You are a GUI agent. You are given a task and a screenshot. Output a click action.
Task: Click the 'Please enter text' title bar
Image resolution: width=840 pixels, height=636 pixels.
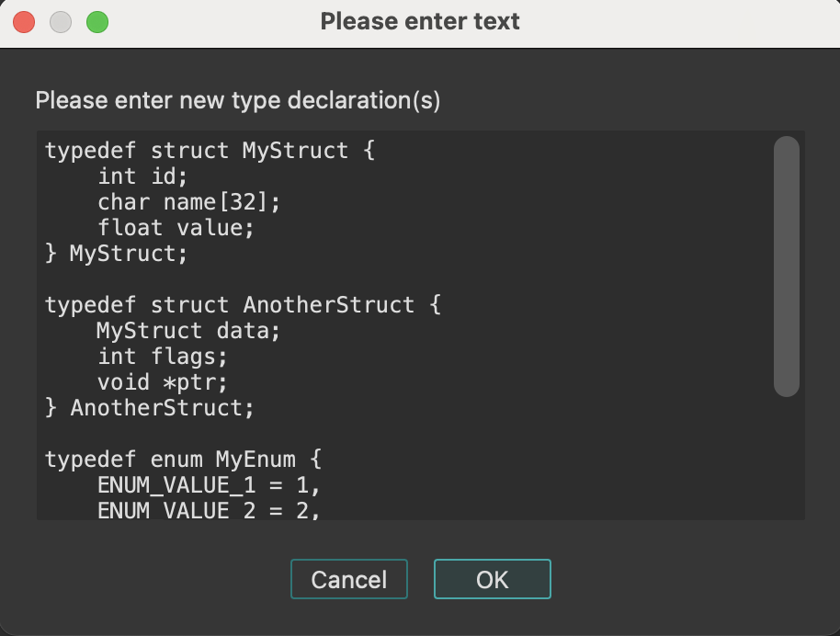pos(419,21)
